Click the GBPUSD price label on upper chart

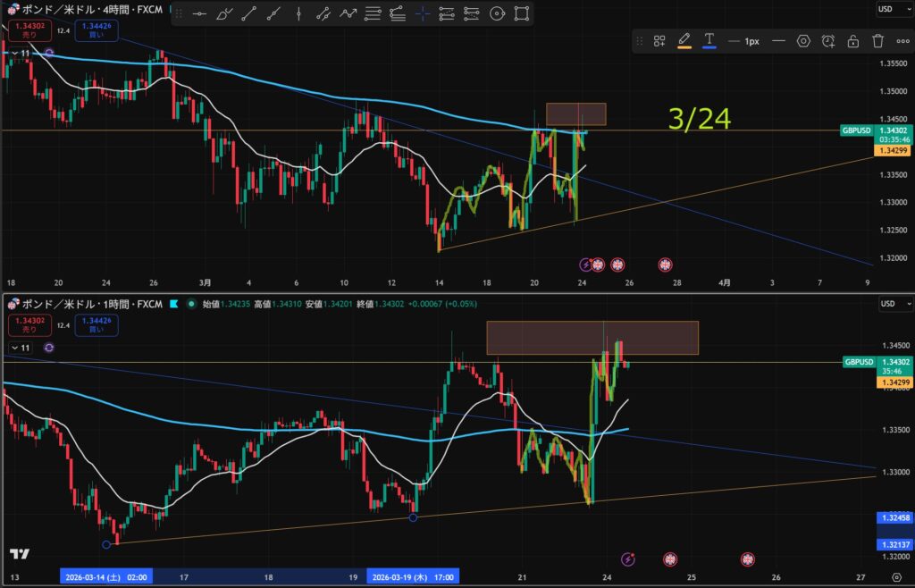(x=856, y=130)
